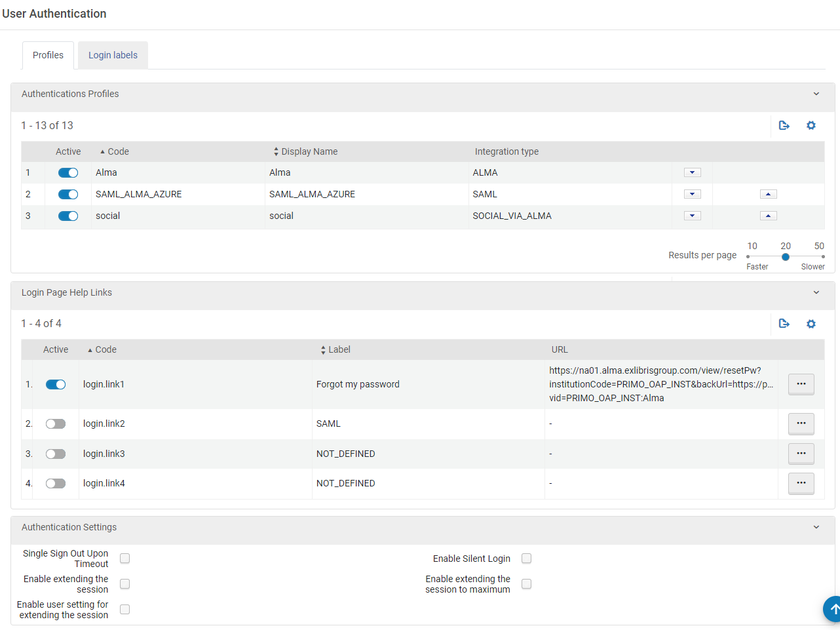Open gear settings for Login Page Help Links

pyautogui.click(x=811, y=323)
